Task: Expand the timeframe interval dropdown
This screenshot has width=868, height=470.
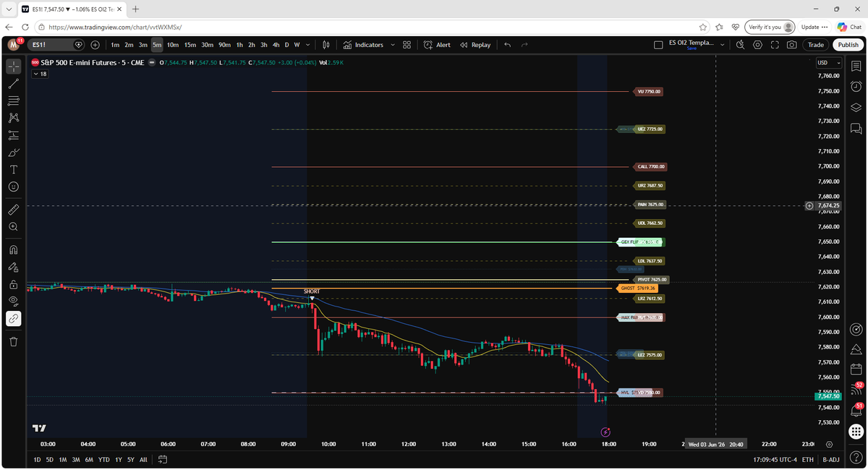Action: (307, 45)
